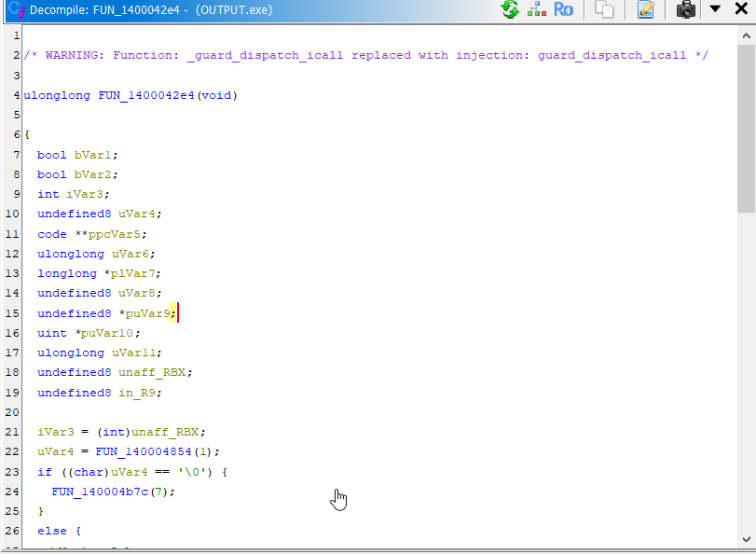Open the control flow graph icon
The image size is (756, 554).
click(536, 9)
